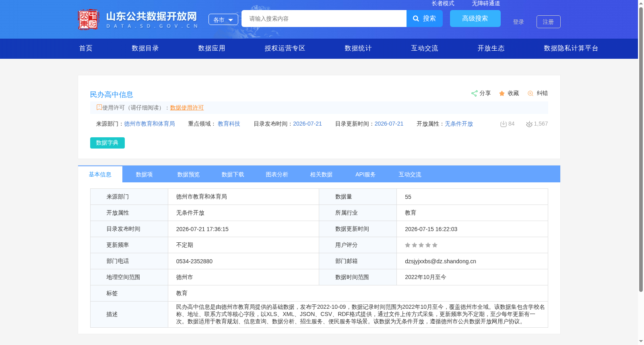Screen dimensions: 644x345
Task: Rate using the user rating stars
Action: point(421,245)
